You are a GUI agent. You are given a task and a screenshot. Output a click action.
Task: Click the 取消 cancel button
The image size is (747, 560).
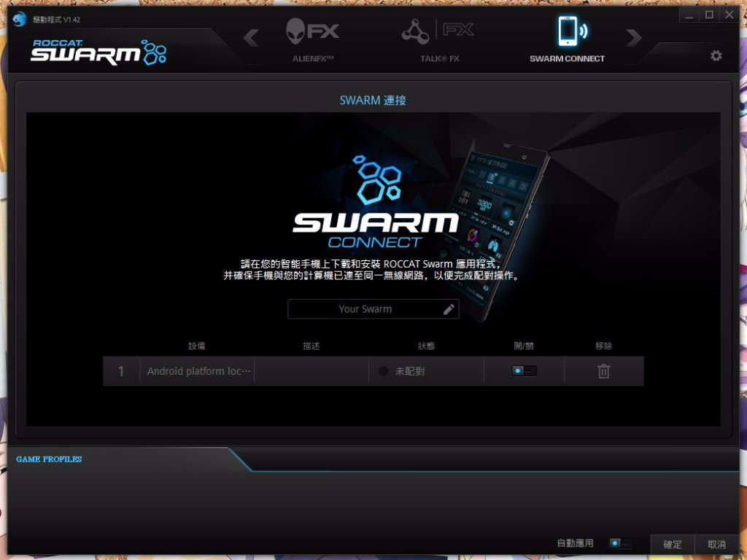point(716,544)
